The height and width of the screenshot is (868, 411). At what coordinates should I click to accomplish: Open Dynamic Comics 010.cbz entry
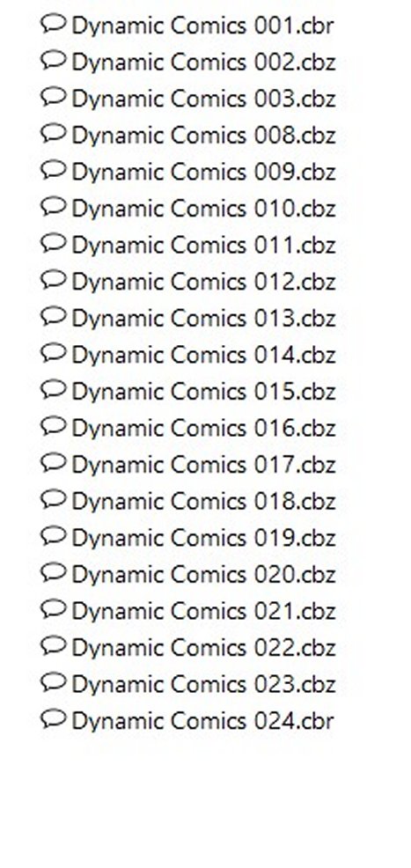(x=203, y=209)
